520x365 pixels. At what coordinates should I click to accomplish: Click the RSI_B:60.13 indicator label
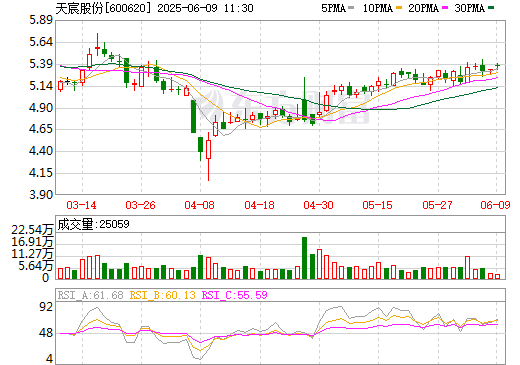point(162,295)
